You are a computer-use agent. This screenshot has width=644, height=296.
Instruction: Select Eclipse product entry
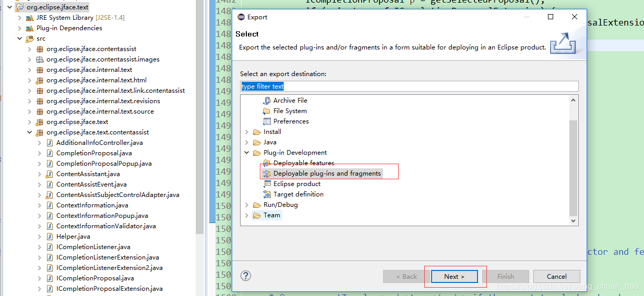pos(297,184)
